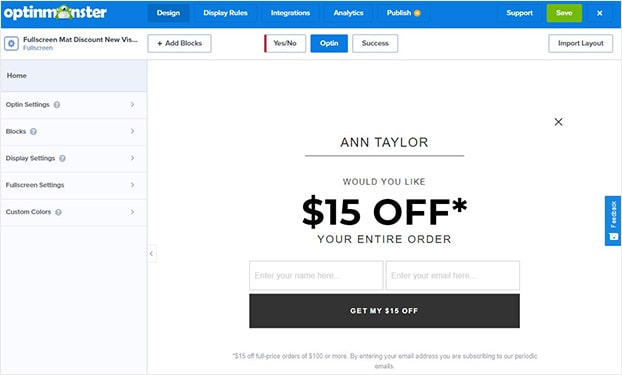Click help icon beside Optin Settings

[57, 105]
